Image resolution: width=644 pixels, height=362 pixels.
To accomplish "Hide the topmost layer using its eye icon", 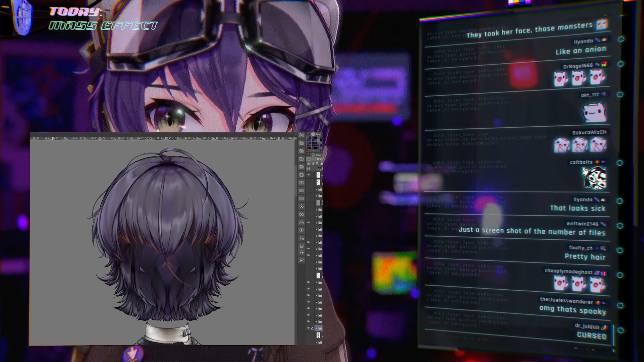I will [x=308, y=175].
